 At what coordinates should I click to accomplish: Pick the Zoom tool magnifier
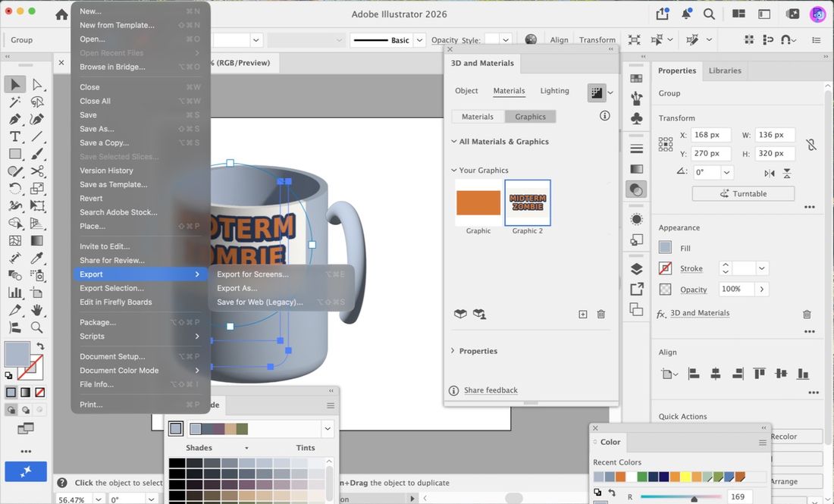pyautogui.click(x=36, y=327)
